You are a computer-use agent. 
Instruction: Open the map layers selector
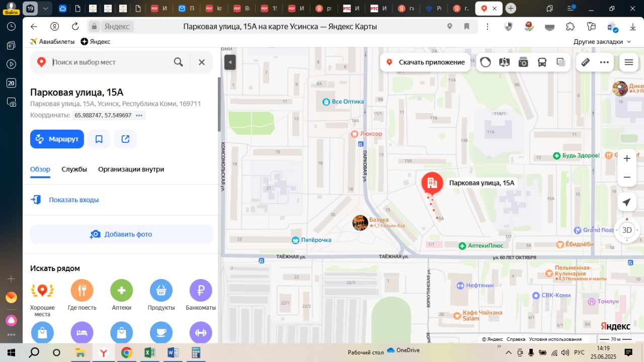561,62
